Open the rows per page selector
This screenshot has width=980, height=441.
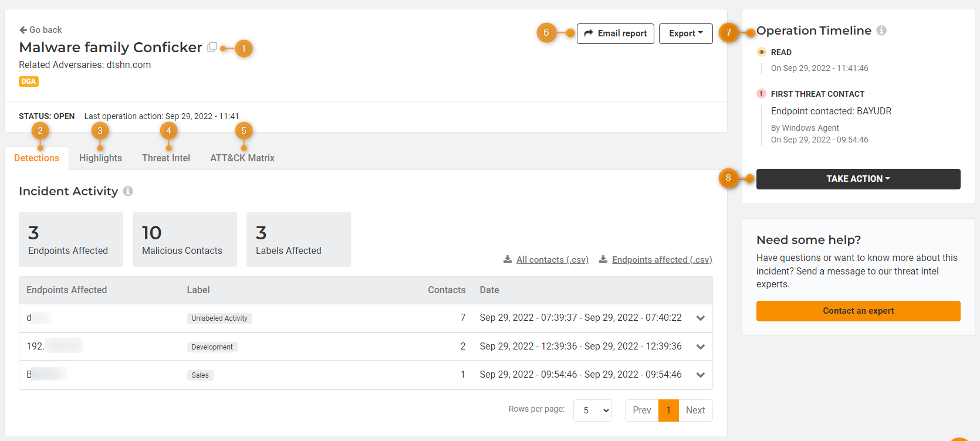[592, 411]
